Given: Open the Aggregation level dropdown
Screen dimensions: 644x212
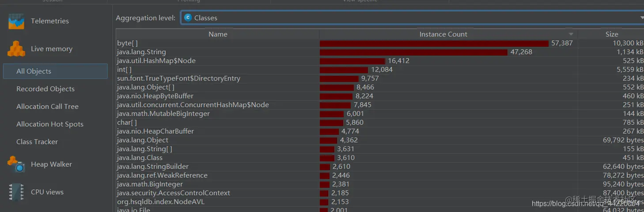Looking at the screenshot, I should [412, 18].
